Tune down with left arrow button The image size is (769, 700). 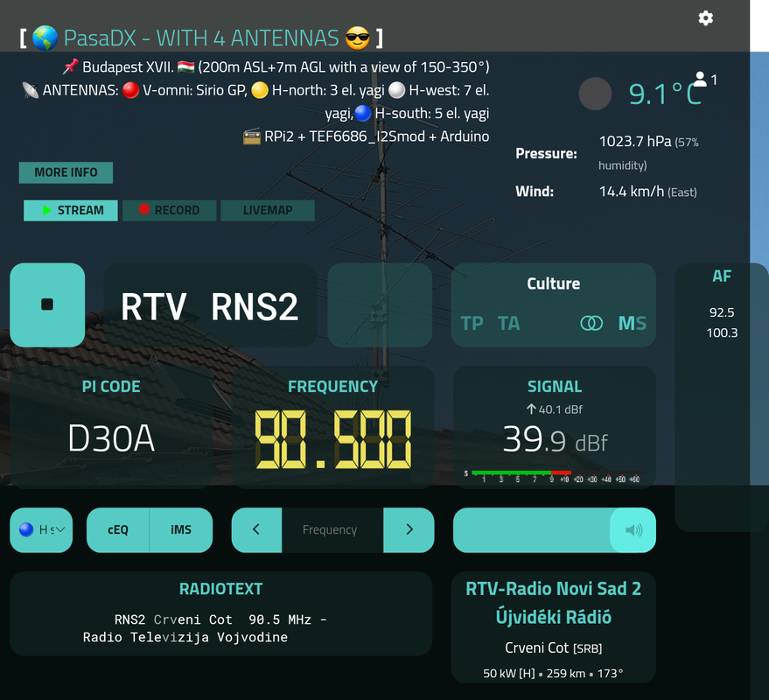[x=256, y=529]
